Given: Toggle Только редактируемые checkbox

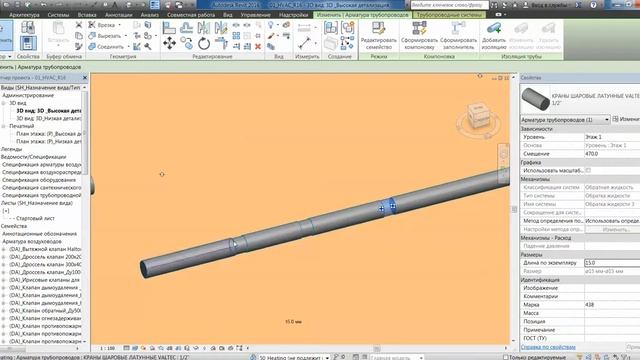Looking at the screenshot, I should click(505, 357).
